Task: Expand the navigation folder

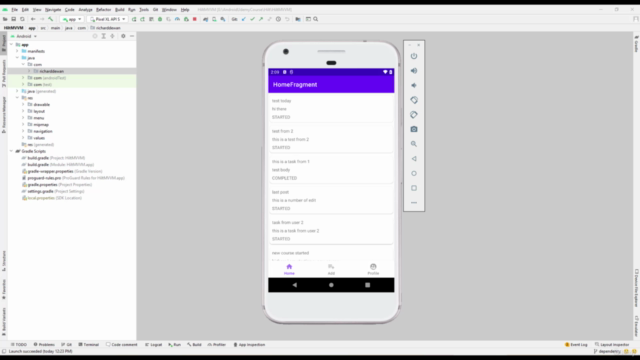Action: [x=23, y=131]
